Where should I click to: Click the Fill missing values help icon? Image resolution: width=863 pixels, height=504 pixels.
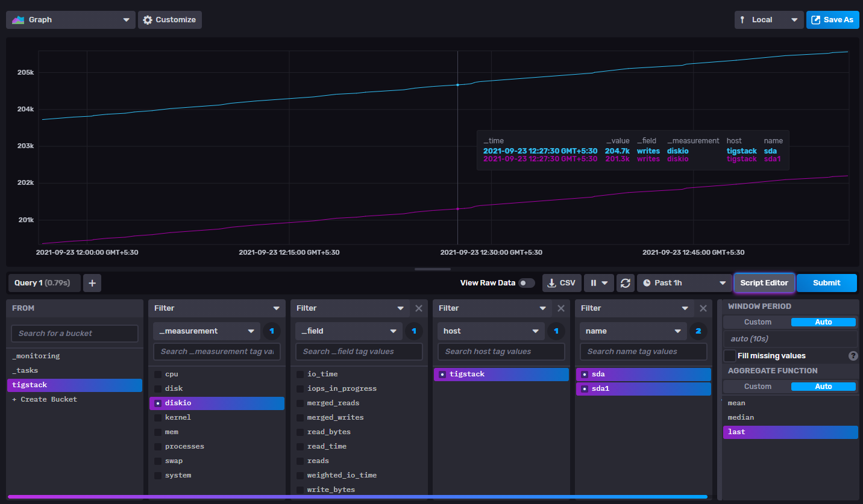[853, 356]
